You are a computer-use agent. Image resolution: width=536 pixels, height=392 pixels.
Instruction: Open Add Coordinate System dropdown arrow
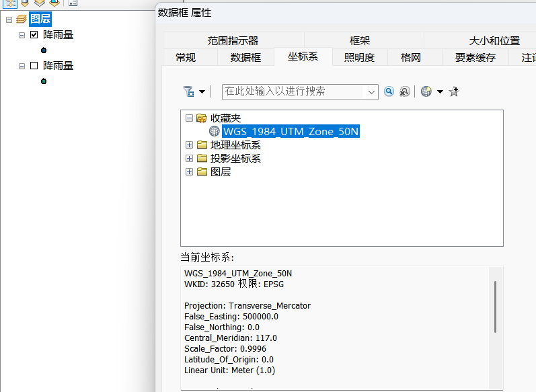pyautogui.click(x=441, y=91)
